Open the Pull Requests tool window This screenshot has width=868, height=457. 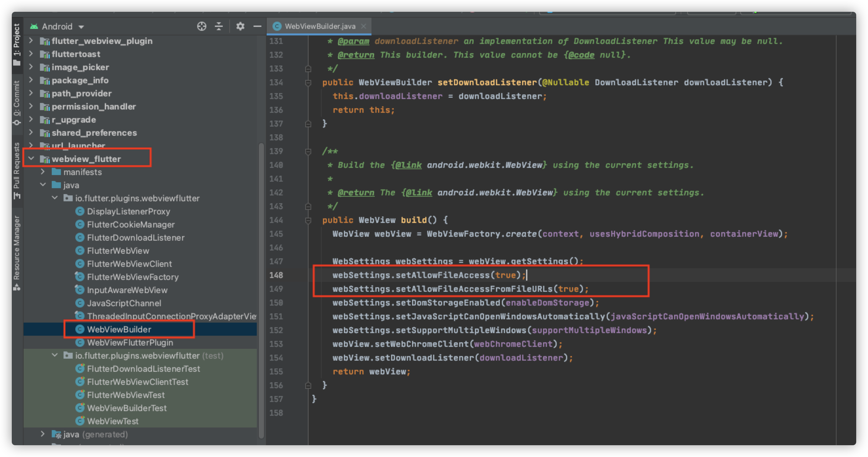17,170
